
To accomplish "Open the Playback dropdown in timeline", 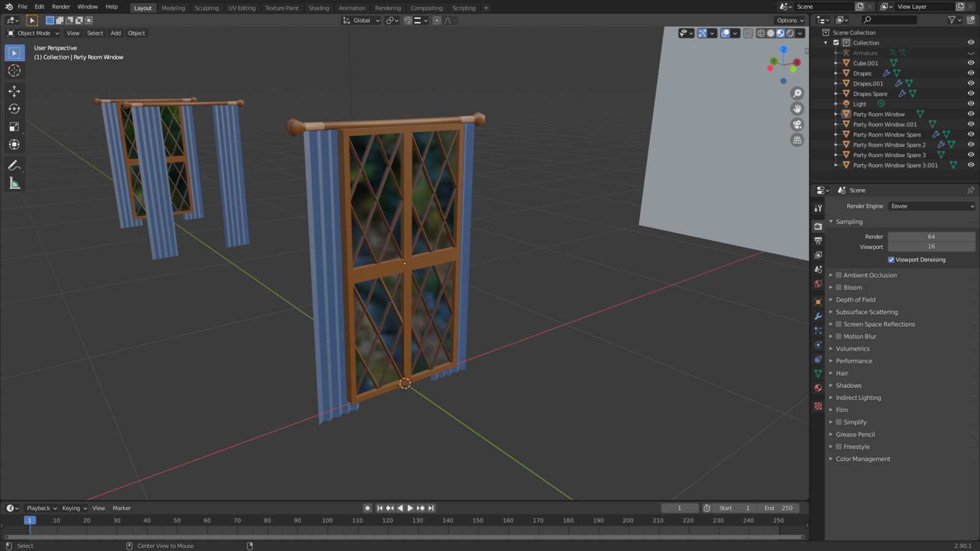I will (x=41, y=508).
